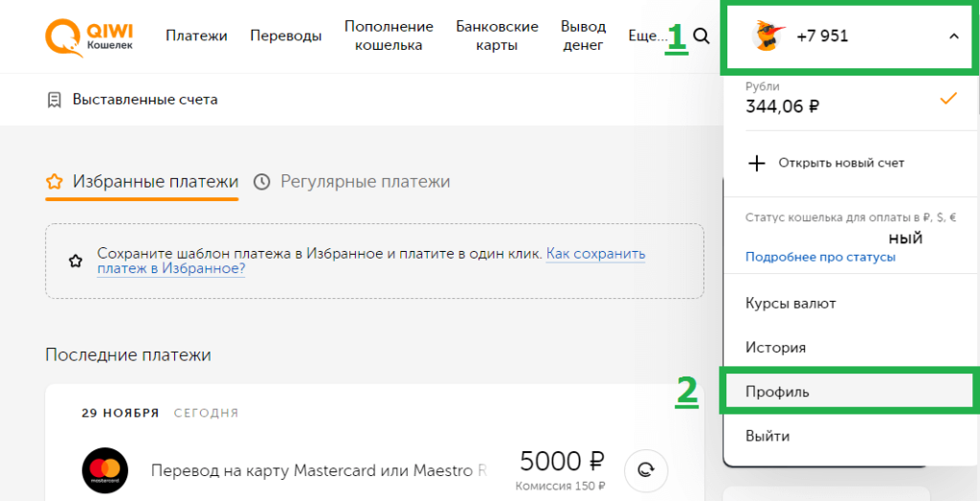The height and width of the screenshot is (501, 980).
Task: Open the Переводы menu
Action: tap(285, 36)
